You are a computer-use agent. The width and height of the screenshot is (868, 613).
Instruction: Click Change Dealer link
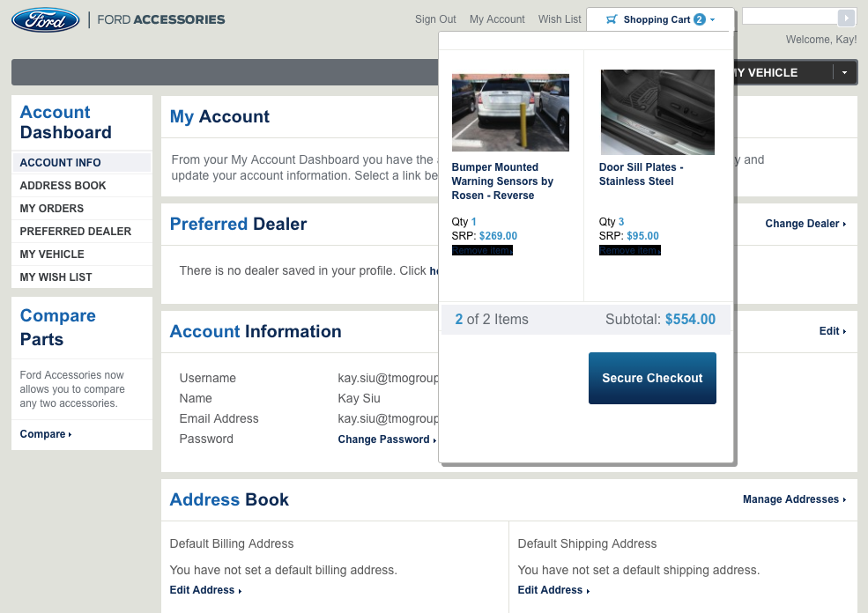click(x=805, y=224)
